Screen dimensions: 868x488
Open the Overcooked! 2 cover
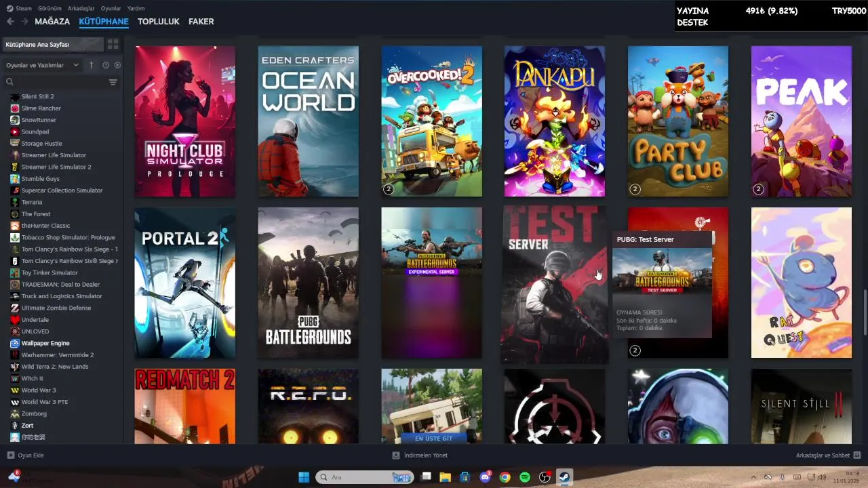tap(432, 121)
